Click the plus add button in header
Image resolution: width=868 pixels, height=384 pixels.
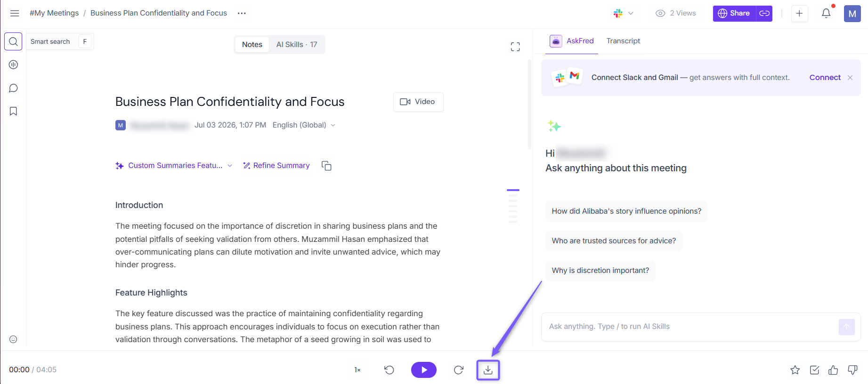(x=799, y=13)
